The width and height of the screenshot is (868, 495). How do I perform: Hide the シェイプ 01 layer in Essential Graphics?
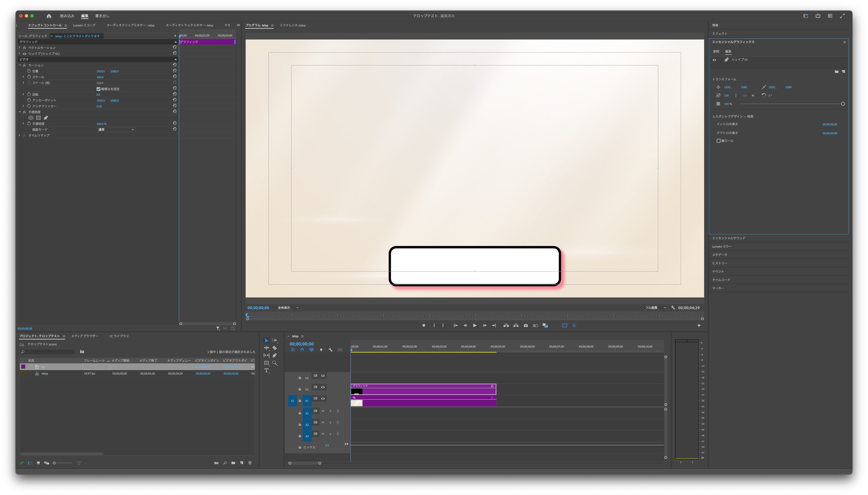click(714, 60)
